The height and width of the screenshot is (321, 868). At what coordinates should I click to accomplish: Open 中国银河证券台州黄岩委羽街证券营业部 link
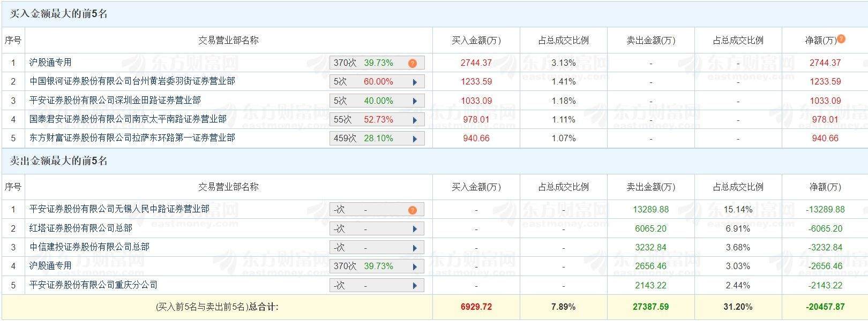(x=132, y=81)
